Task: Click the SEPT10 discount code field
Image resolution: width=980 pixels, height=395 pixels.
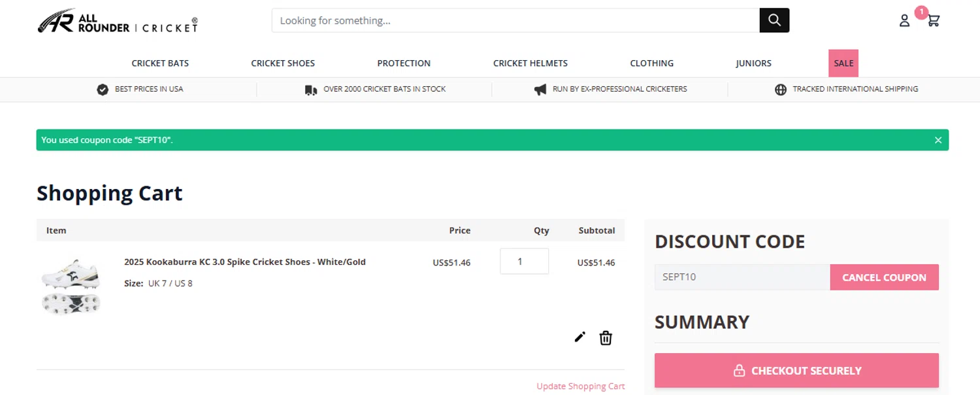Action: pyautogui.click(x=742, y=277)
